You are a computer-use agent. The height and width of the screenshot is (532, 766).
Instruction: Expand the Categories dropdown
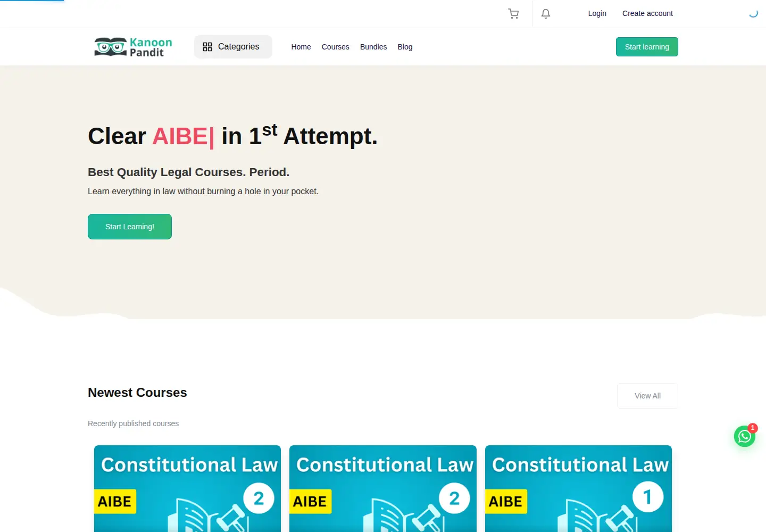tap(233, 47)
